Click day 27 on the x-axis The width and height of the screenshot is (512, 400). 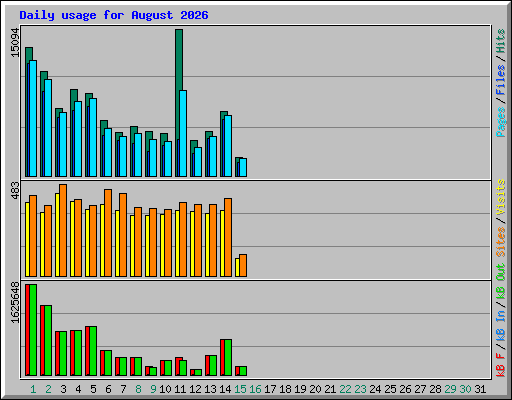(x=420, y=389)
